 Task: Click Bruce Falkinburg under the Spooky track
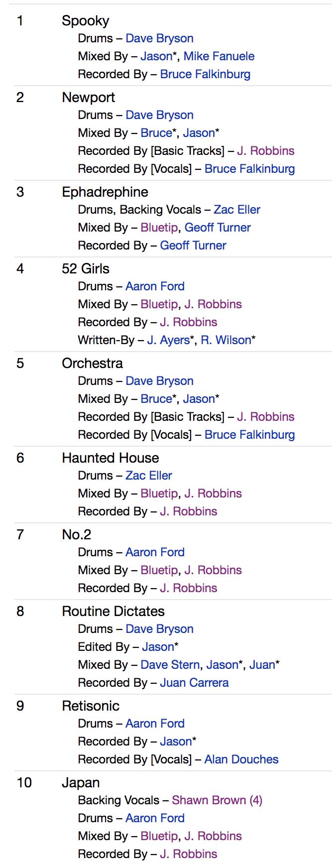click(x=205, y=74)
